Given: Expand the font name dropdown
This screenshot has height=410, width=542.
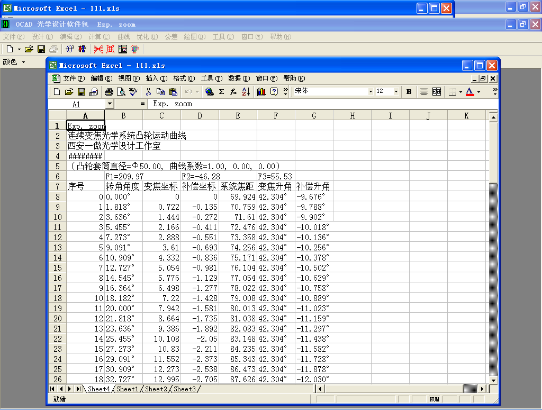Looking at the screenshot, I should pyautogui.click(x=371, y=92).
